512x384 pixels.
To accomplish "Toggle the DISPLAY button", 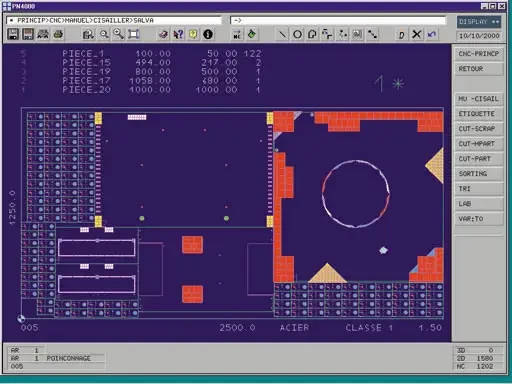I will click(479, 22).
